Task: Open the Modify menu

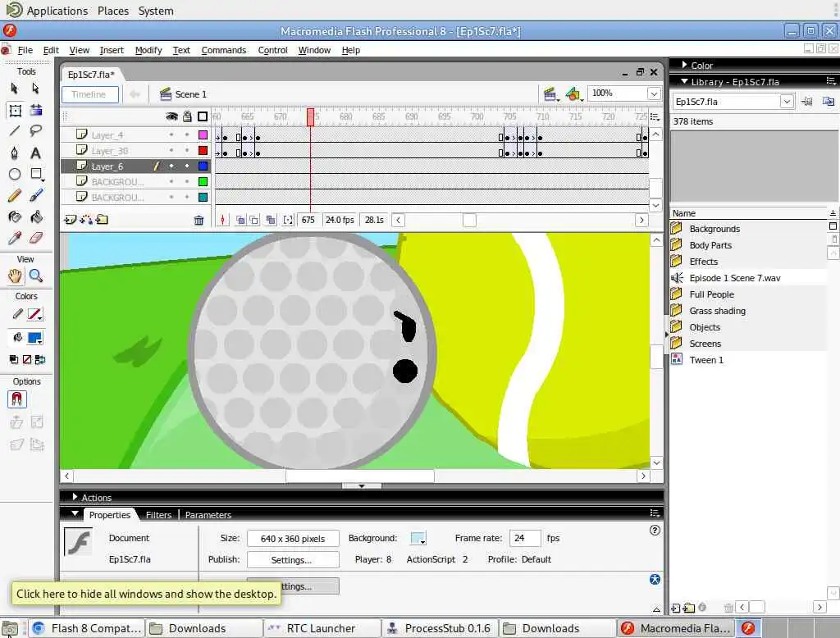Action: click(x=148, y=50)
